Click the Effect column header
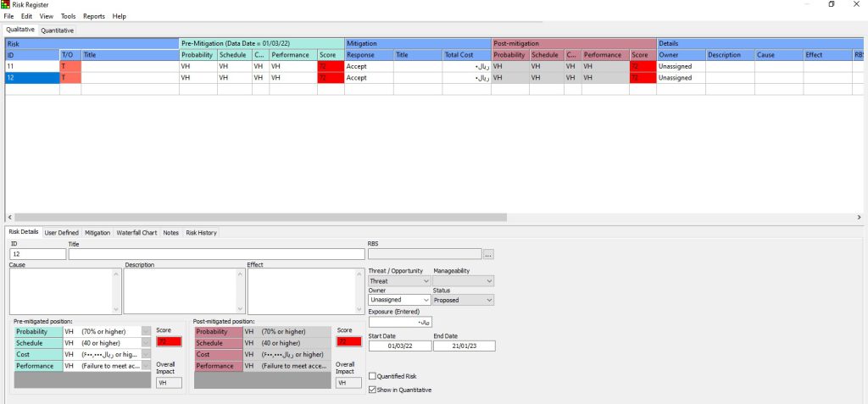The image size is (868, 404). (827, 55)
